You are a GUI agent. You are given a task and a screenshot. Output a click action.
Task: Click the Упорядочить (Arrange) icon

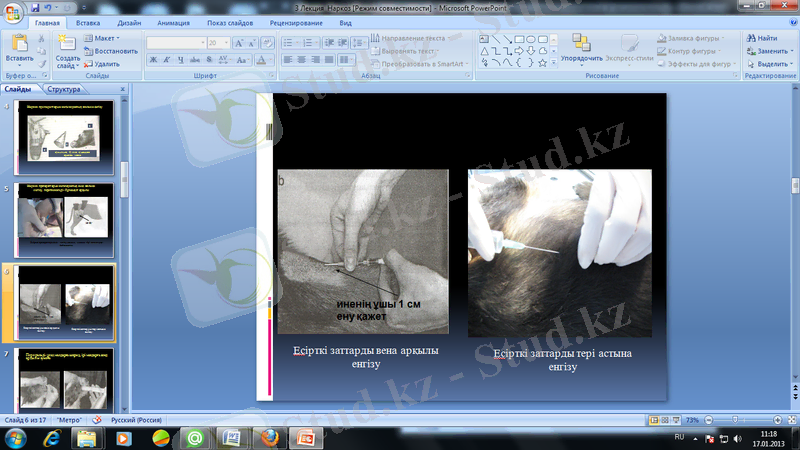tap(581, 43)
